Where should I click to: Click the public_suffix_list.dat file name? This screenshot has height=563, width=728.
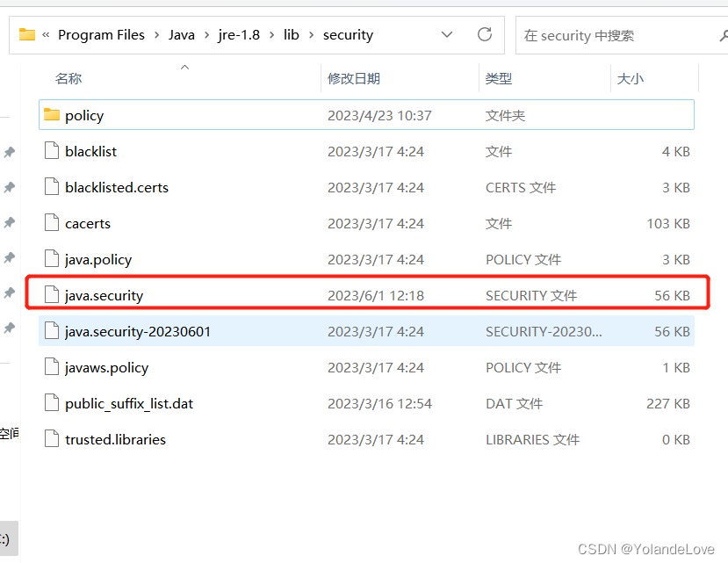click(128, 404)
